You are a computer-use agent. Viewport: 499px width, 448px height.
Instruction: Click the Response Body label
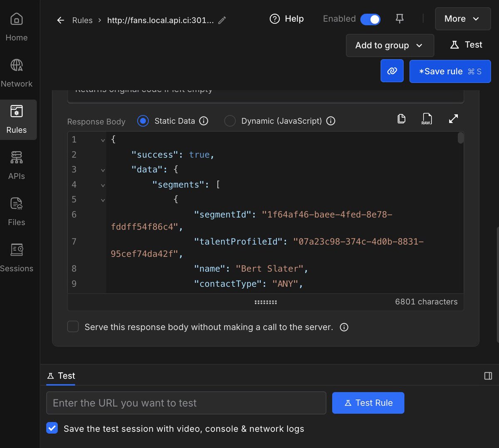(x=96, y=122)
